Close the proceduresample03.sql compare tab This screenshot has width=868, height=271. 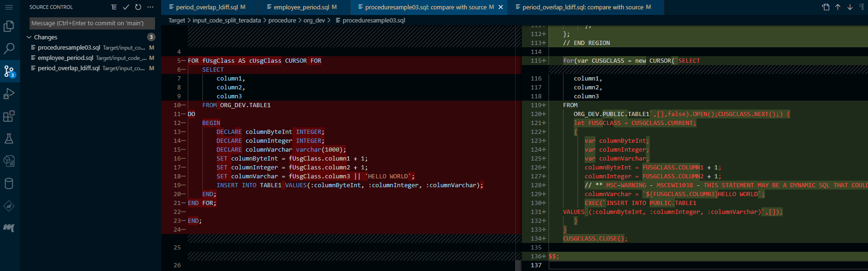[x=501, y=7]
